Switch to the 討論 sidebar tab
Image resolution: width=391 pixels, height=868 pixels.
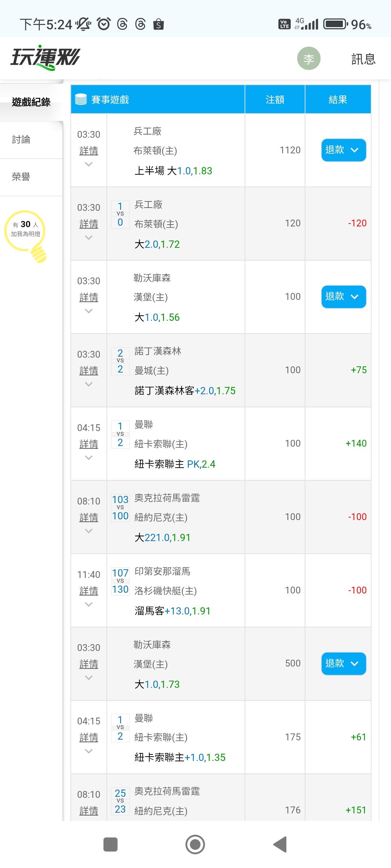point(21,140)
